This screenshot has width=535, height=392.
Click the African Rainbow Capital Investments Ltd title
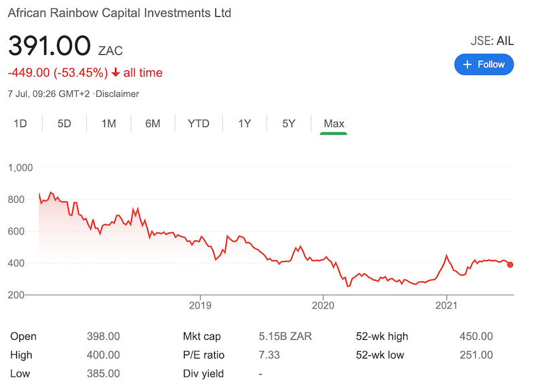pos(120,13)
